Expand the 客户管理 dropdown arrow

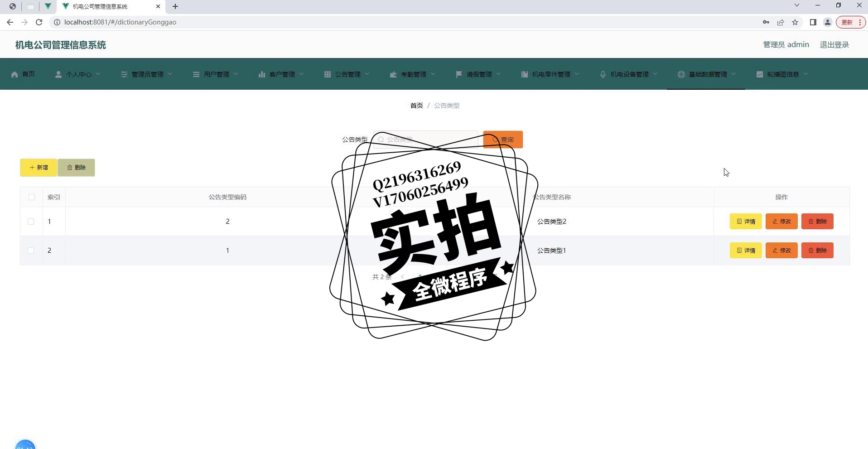pos(301,74)
